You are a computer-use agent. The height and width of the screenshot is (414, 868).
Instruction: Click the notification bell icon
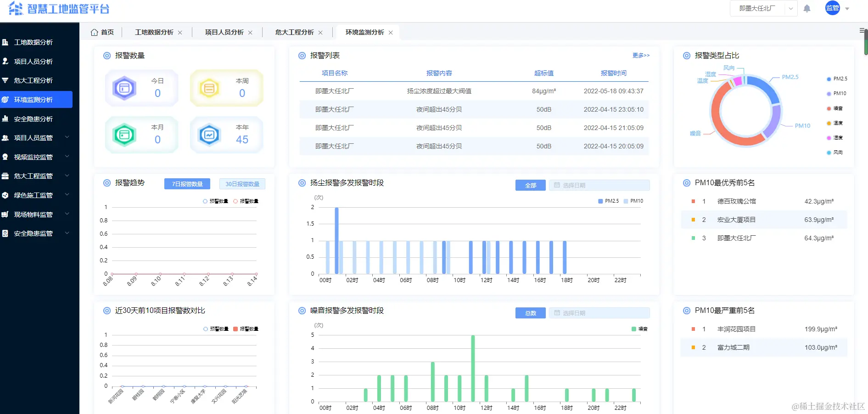click(807, 8)
